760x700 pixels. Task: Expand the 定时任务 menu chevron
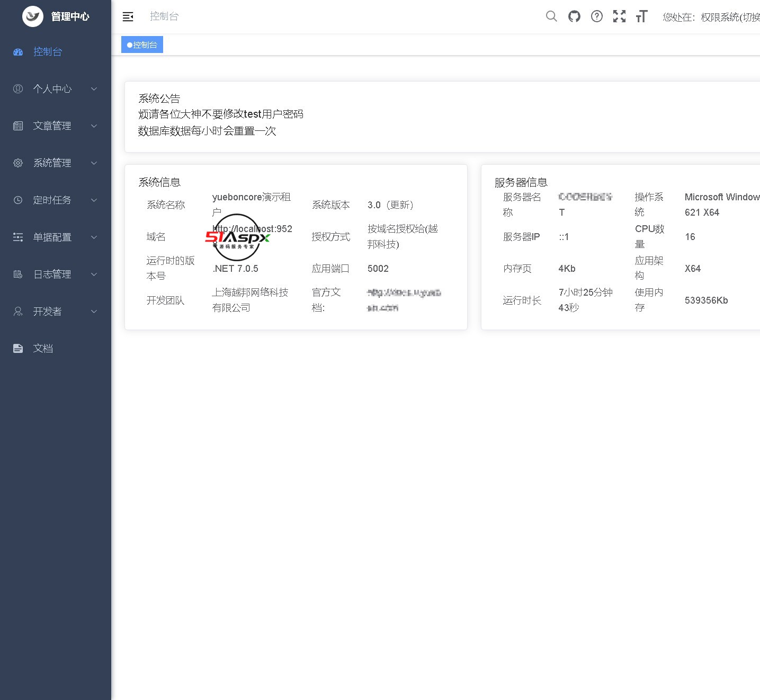click(94, 200)
